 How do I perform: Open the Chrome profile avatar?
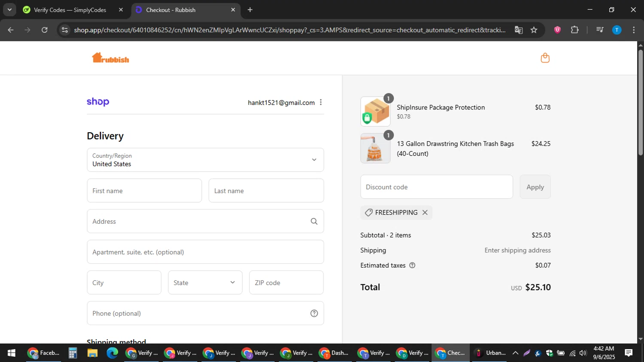pyautogui.click(x=617, y=30)
